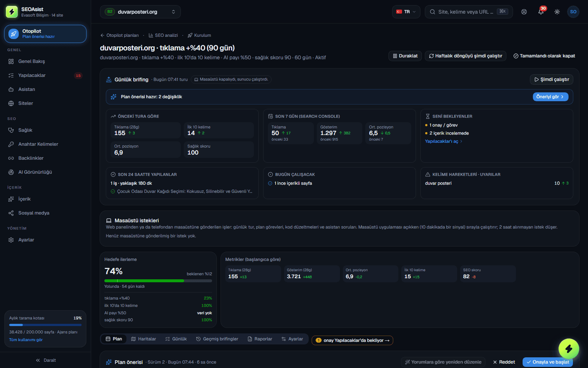Viewport: 588px width, 368px height.
Task: Click the SEOAsist lightning logo icon
Action: pos(12,12)
